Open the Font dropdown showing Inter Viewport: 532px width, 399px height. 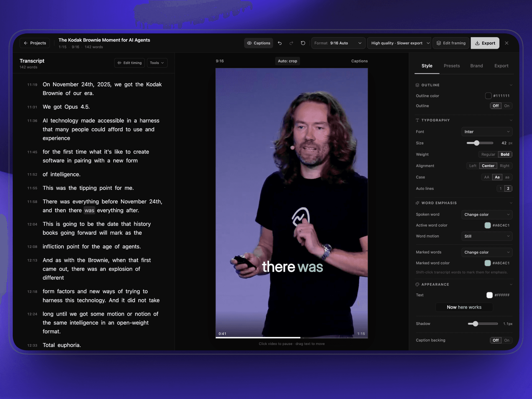point(487,132)
